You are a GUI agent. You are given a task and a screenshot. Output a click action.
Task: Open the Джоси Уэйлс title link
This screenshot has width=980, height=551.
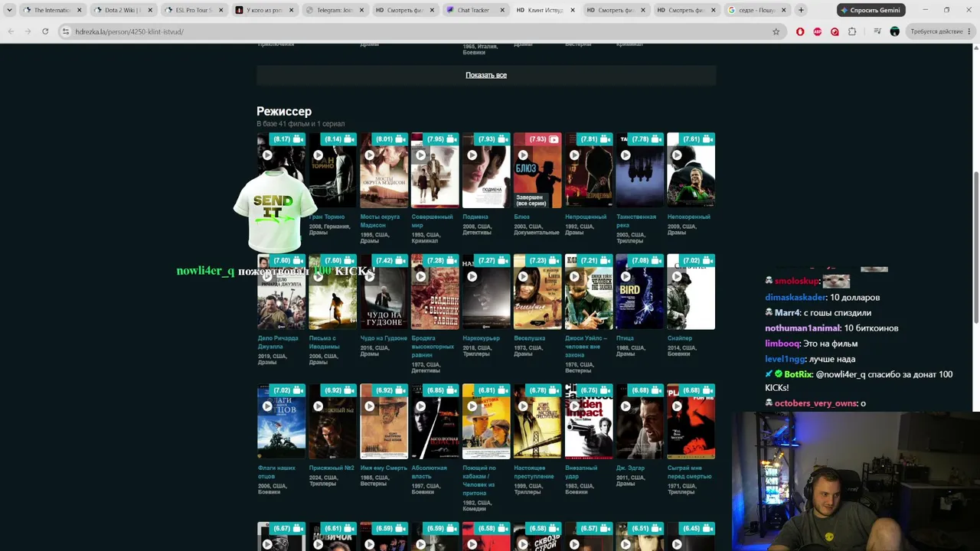[586, 347]
